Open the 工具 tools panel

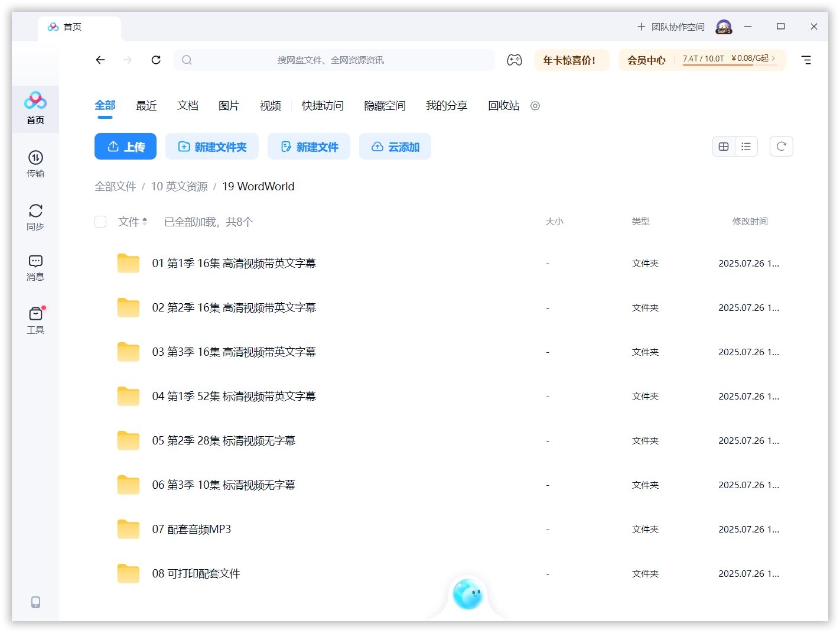[x=35, y=319]
